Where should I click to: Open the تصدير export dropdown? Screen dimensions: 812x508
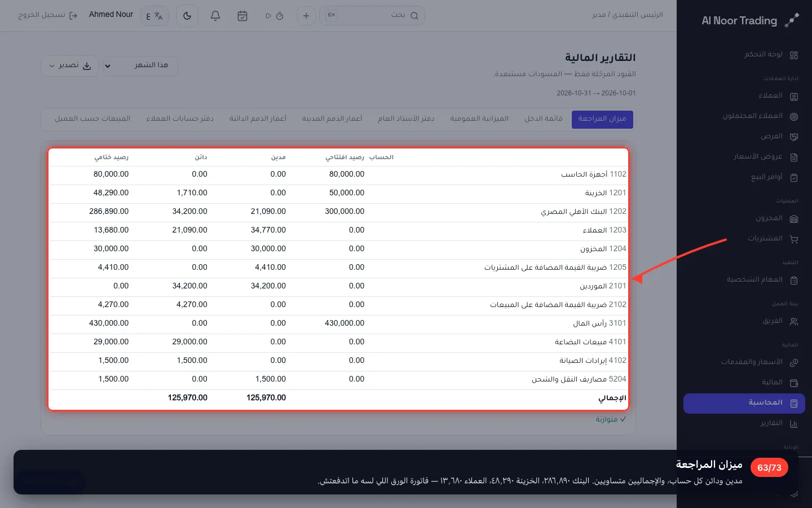(69, 65)
